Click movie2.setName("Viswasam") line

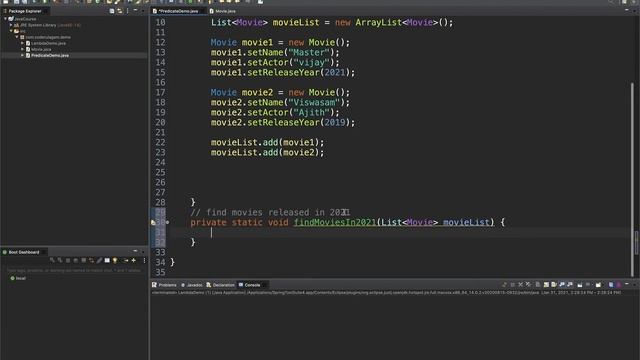click(x=280, y=102)
